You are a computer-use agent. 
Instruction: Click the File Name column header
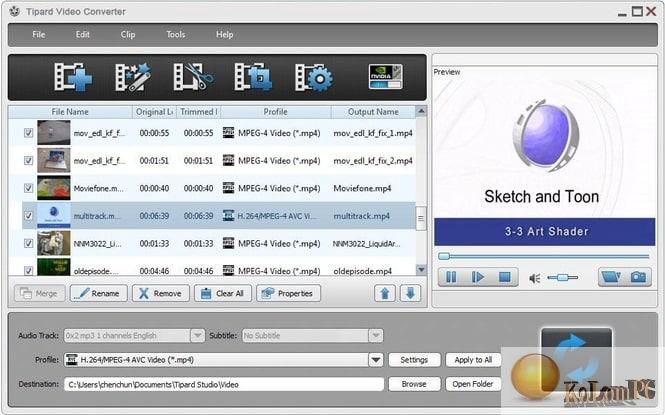(70, 112)
